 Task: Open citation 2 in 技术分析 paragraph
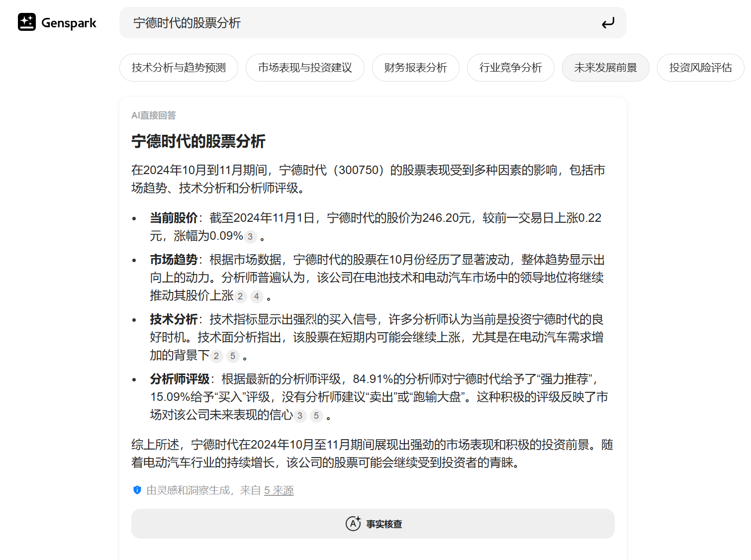[216, 356]
